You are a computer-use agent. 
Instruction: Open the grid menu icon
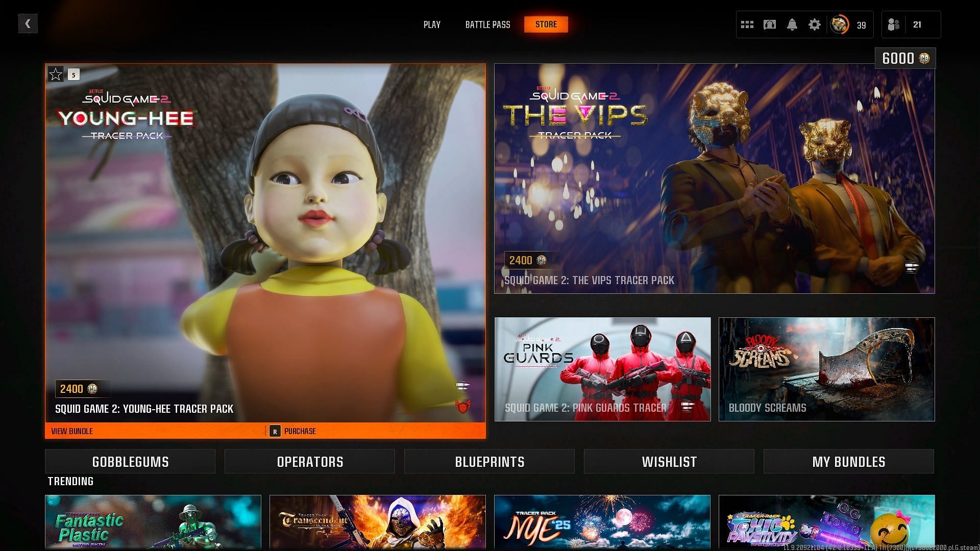click(x=747, y=24)
